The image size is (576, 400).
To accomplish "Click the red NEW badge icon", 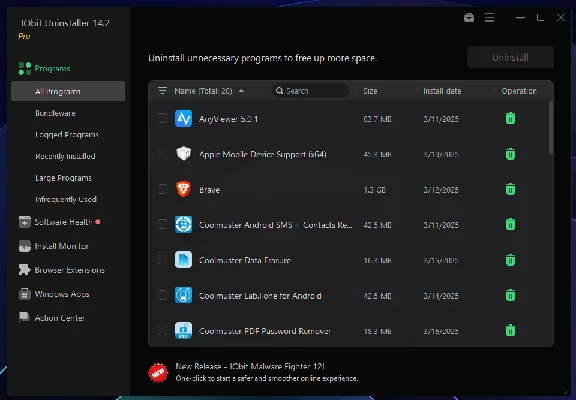I will click(x=158, y=372).
